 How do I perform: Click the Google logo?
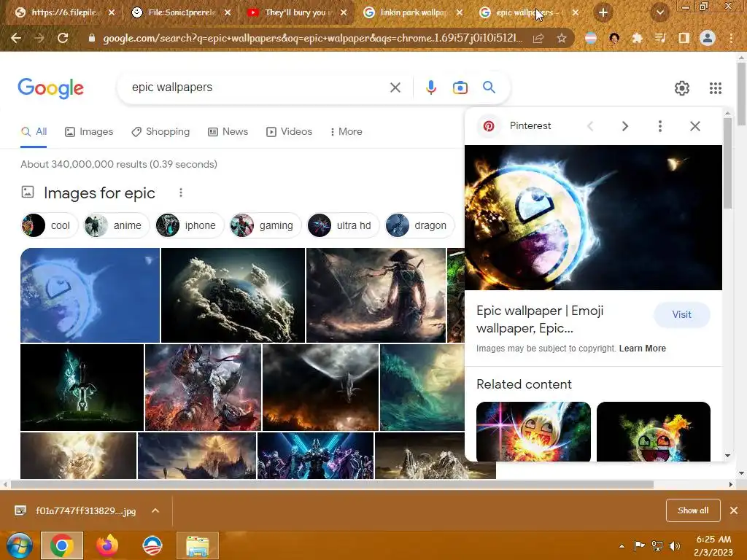(50, 88)
